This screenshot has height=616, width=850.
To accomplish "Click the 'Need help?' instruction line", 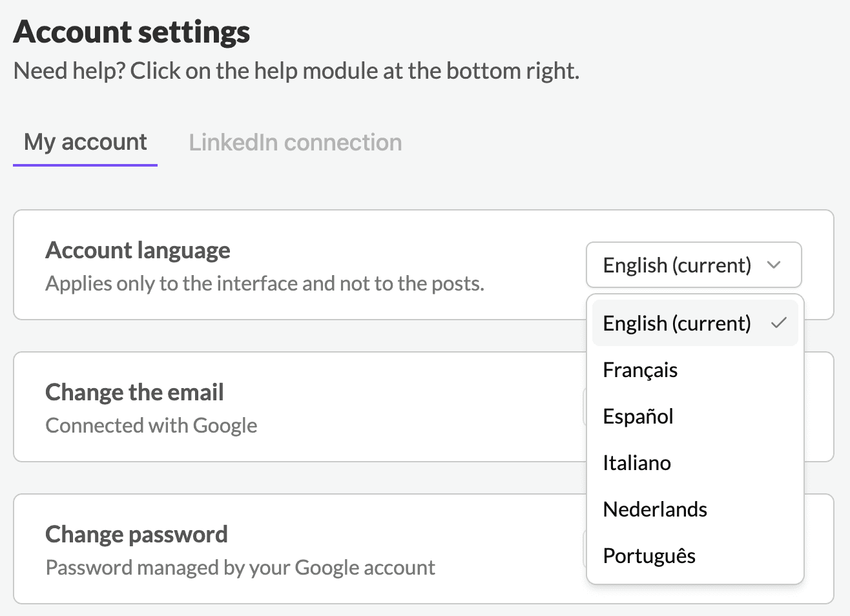I will [296, 70].
